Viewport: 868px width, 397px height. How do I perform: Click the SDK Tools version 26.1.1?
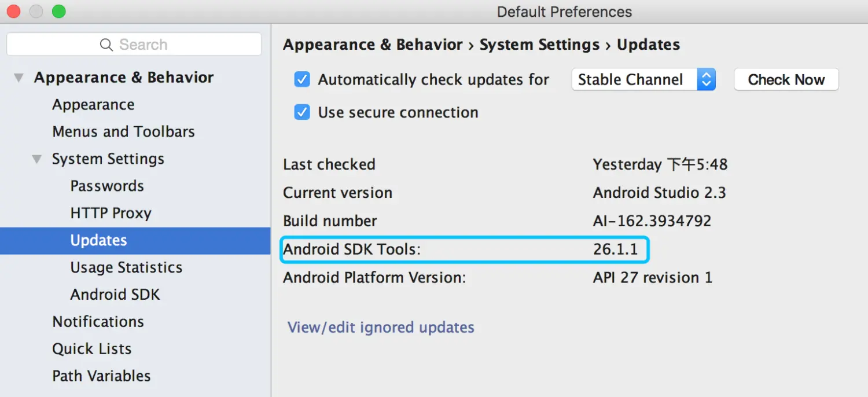[615, 249]
